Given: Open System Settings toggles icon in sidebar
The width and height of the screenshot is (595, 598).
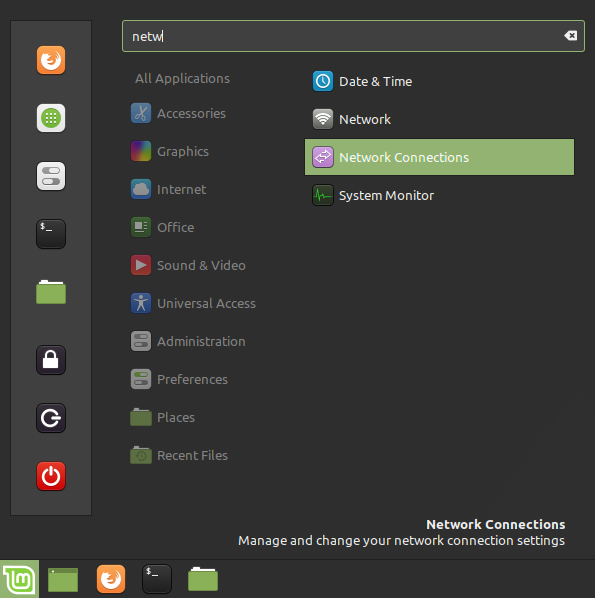Looking at the screenshot, I should [51, 176].
